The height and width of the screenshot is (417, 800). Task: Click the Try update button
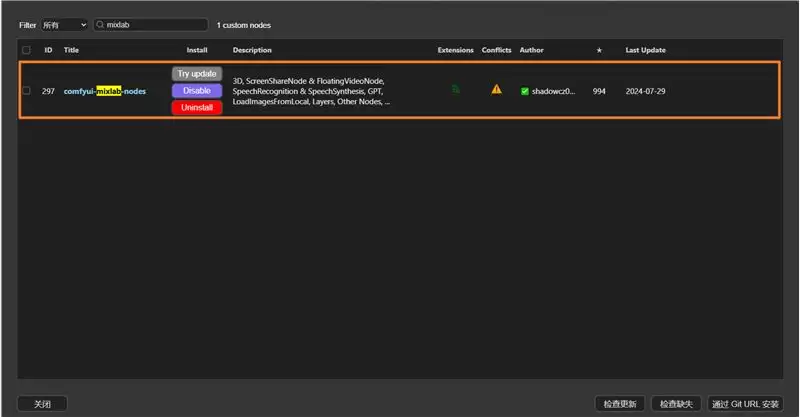(197, 73)
